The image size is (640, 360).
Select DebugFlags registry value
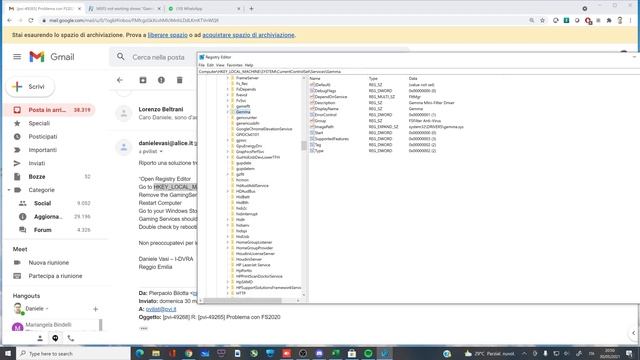point(325,91)
